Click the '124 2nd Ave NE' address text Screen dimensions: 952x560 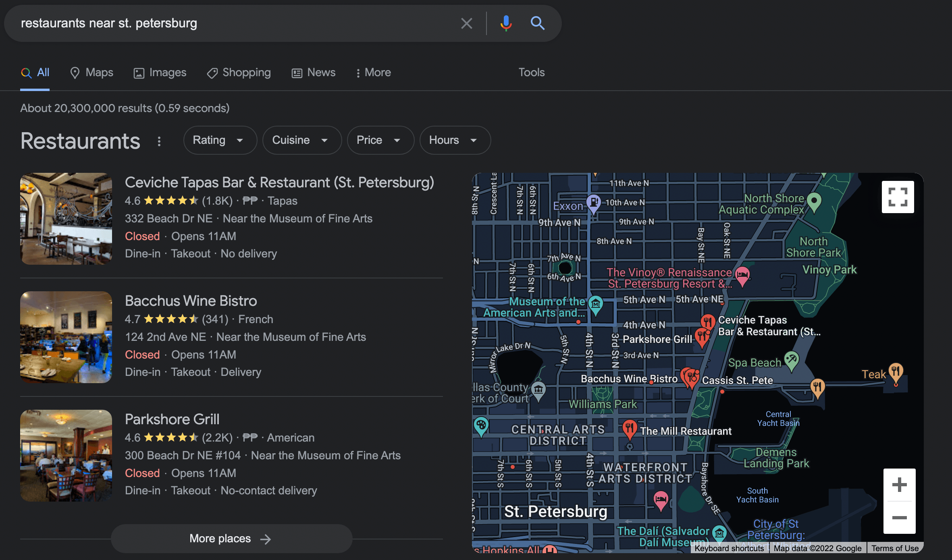pos(165,337)
